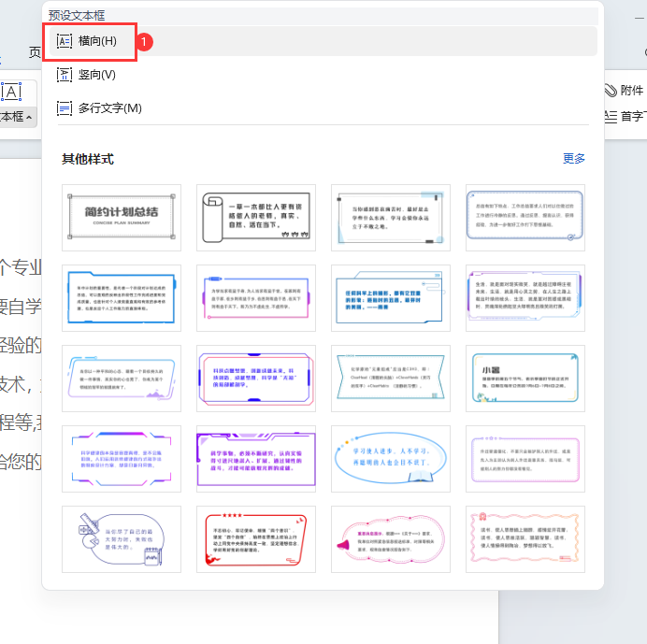Choose the red four-star frame template
Viewport: 647px width, 644px height.
coord(256,539)
